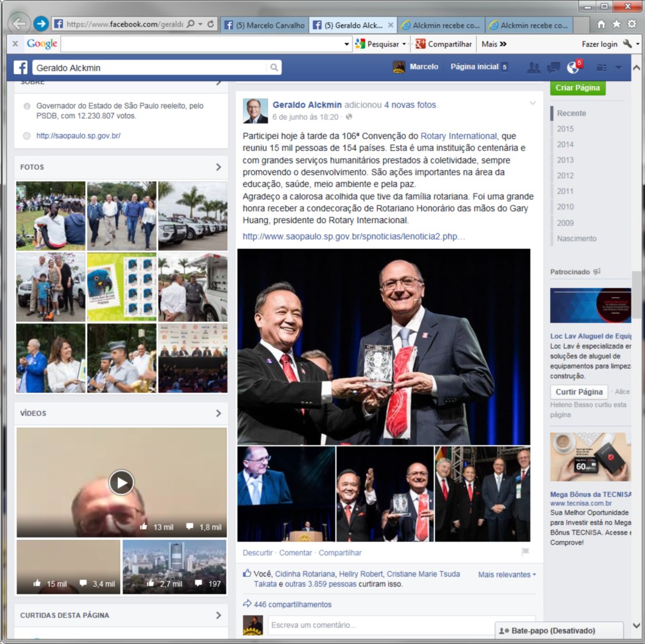The image size is (645, 644).
Task: Click the browser back arrow button
Action: click(x=20, y=24)
